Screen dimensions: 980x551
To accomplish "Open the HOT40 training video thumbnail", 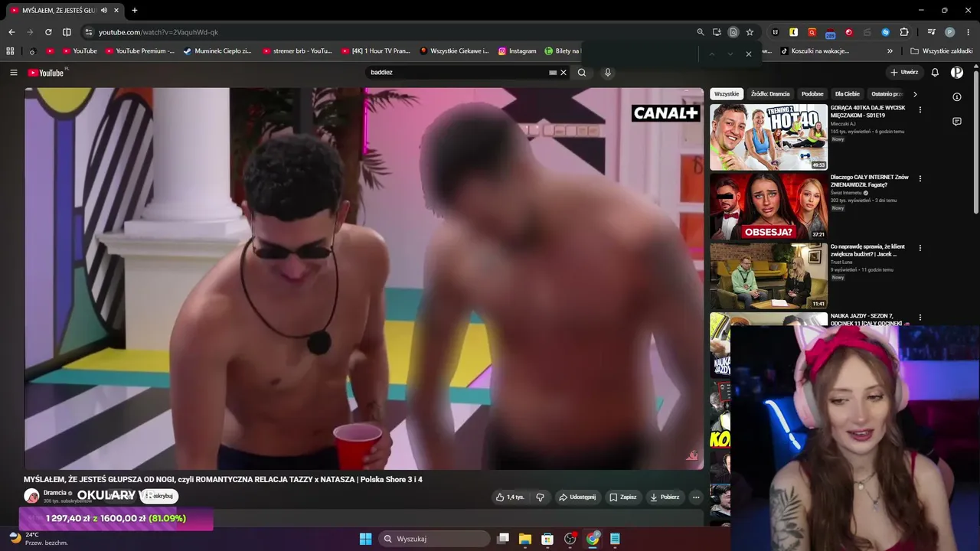I will pos(769,137).
